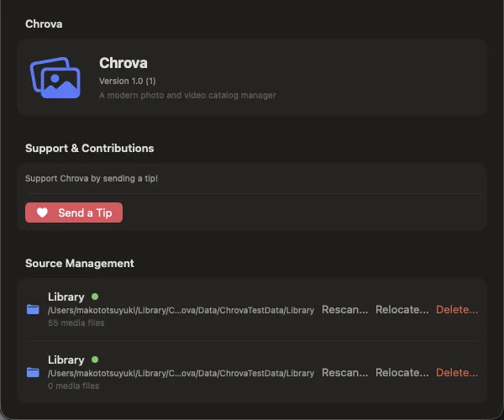Rescan the Library with 0 media files
The image size is (504, 420).
345,372
